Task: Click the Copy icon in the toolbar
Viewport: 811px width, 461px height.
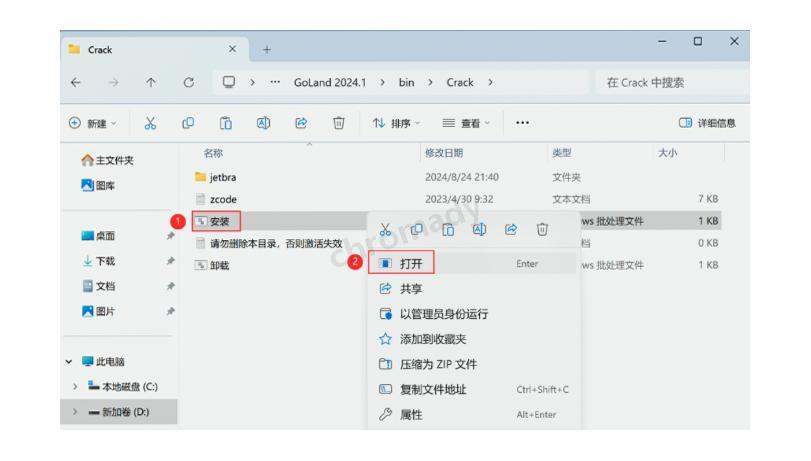Action: coord(188,123)
